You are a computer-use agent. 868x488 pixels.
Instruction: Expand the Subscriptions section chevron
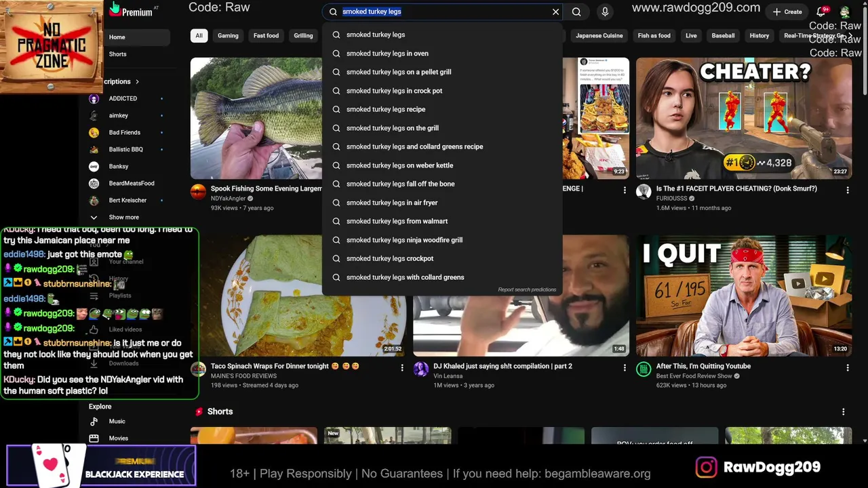137,81
